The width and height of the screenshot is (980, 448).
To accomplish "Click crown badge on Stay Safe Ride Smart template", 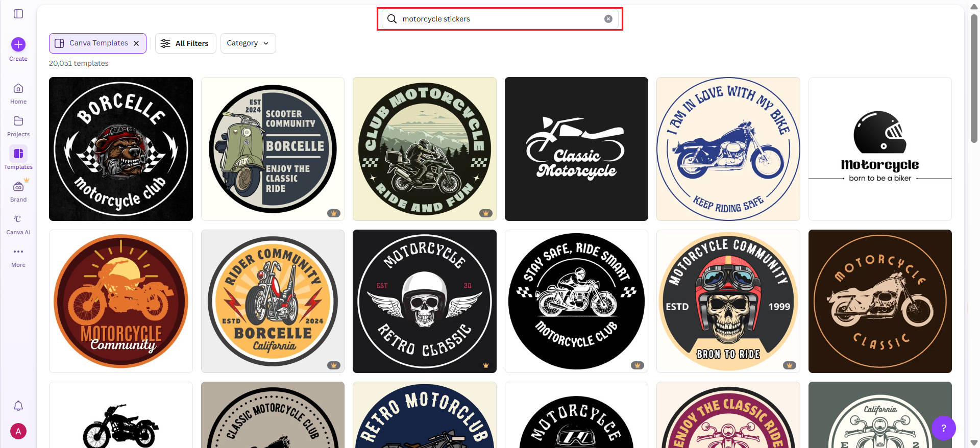I will pos(637,365).
